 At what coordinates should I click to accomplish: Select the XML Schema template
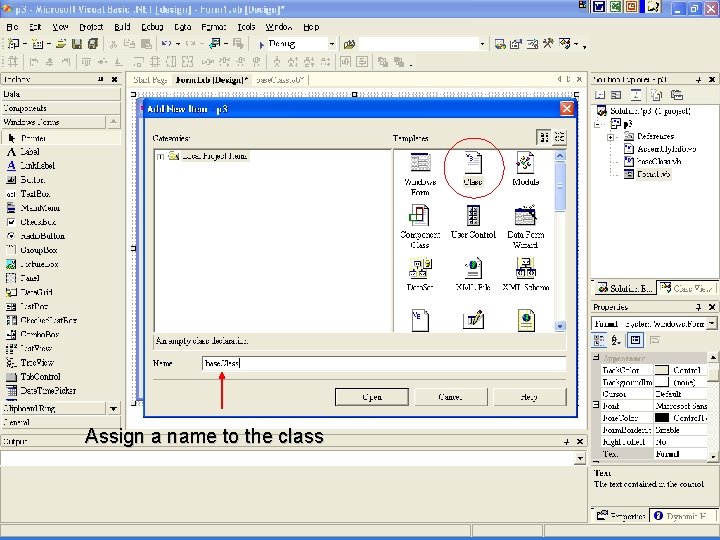[526, 274]
